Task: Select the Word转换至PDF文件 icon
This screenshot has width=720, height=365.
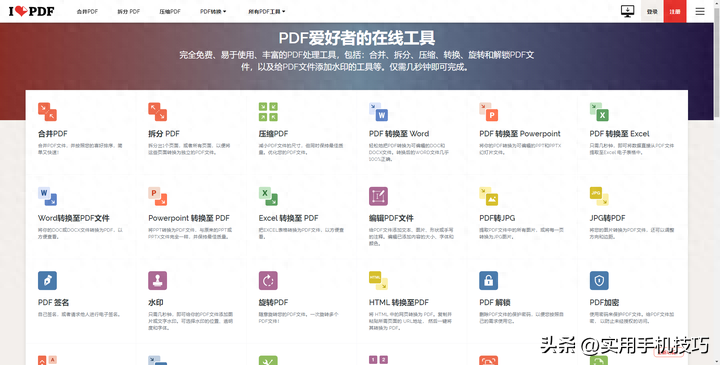Action: (x=47, y=196)
